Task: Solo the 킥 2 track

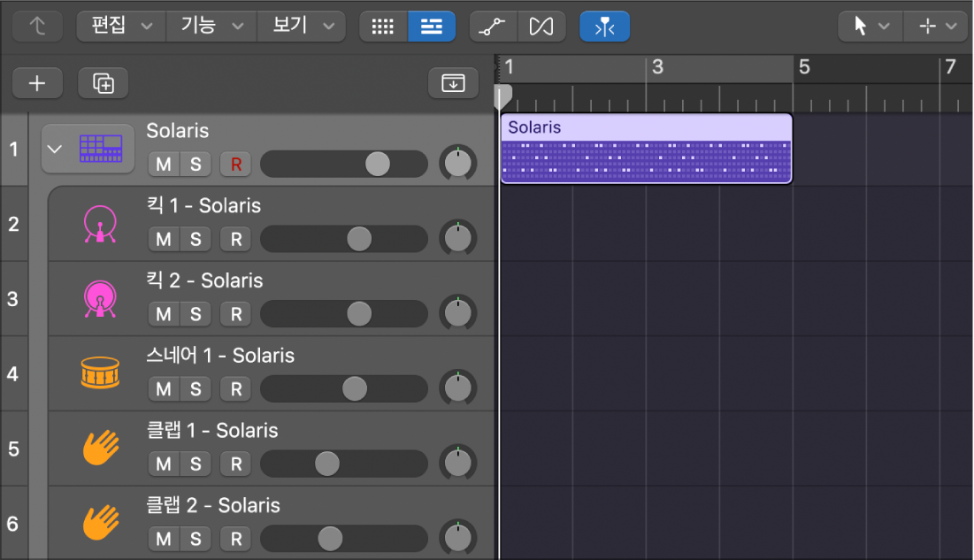Action: [196, 314]
